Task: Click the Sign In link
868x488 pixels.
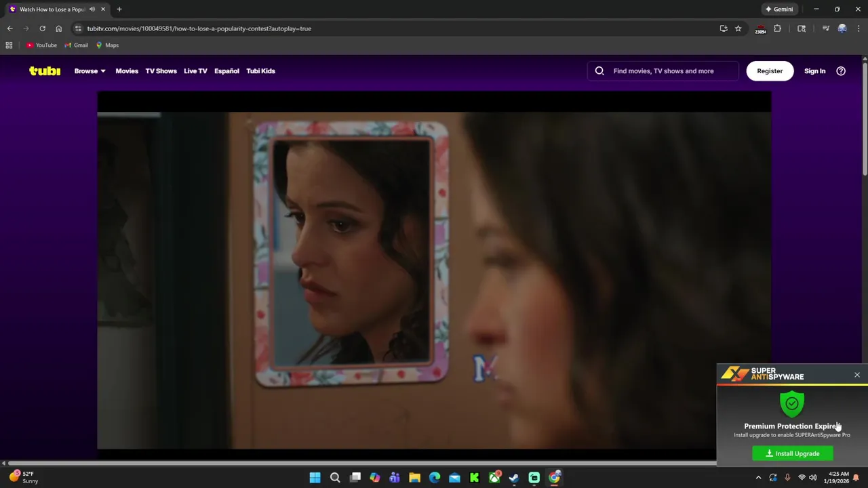Action: pos(814,70)
